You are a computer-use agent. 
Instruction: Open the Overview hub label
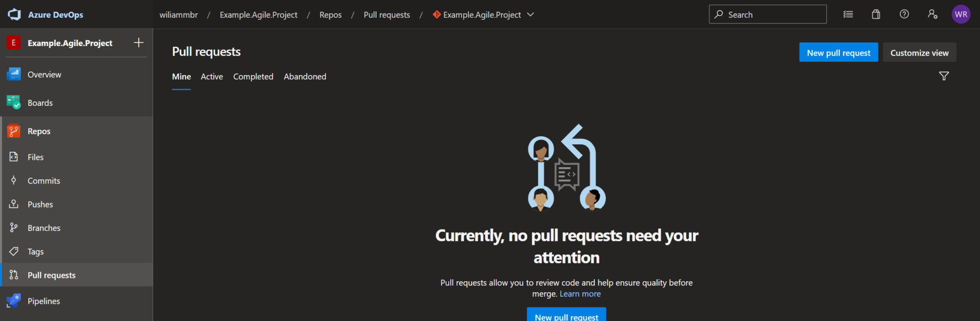(45, 75)
